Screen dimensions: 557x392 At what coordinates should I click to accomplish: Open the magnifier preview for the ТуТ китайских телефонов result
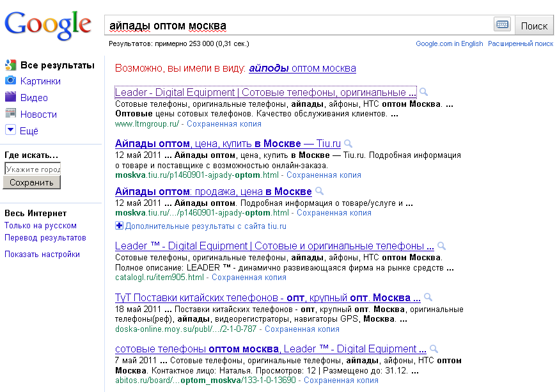(428, 297)
